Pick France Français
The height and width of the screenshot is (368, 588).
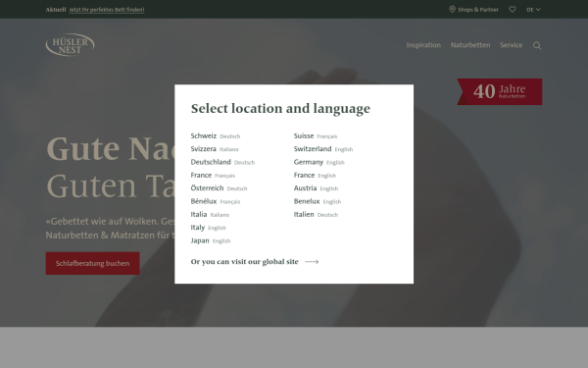pyautogui.click(x=213, y=176)
